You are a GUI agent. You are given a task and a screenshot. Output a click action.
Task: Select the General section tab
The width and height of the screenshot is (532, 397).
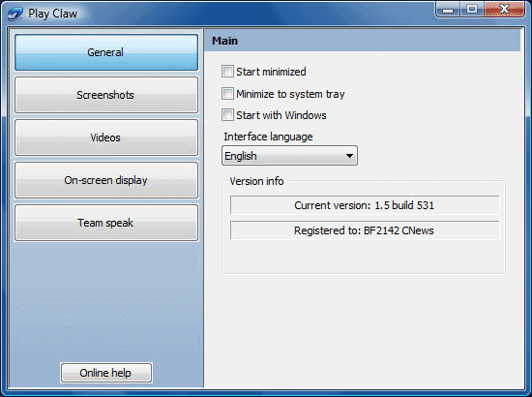pos(106,52)
